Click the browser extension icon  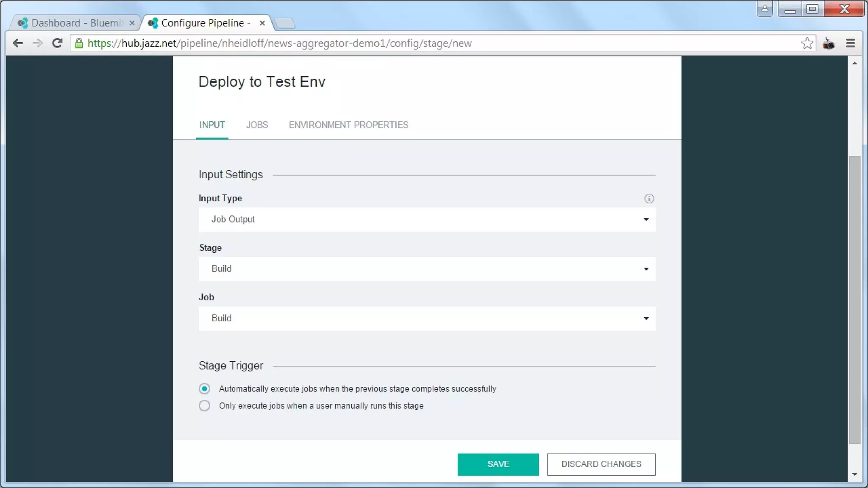pos(829,43)
